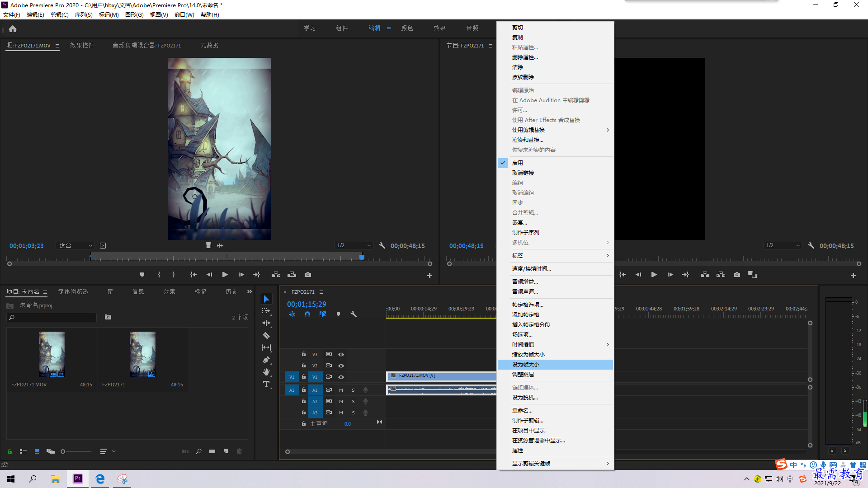Export frame from Source monitor camera icon
This screenshot has width=868, height=488.
[x=308, y=275]
